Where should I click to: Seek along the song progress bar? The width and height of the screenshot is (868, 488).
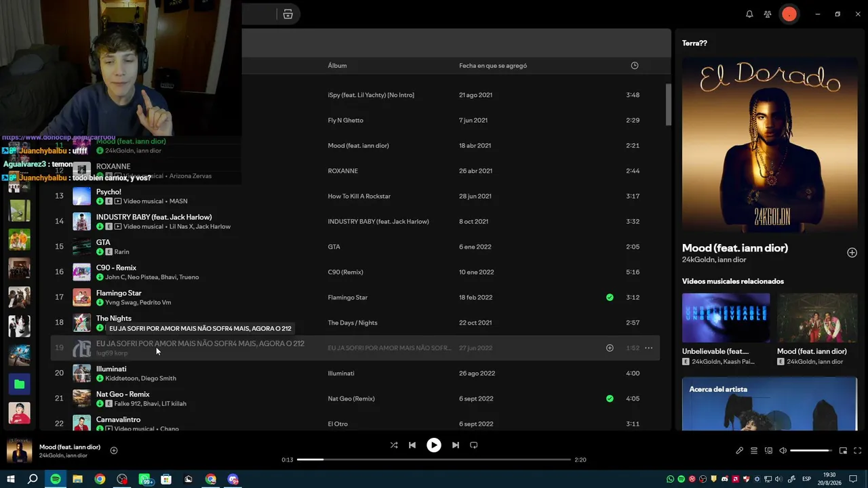pyautogui.click(x=434, y=460)
